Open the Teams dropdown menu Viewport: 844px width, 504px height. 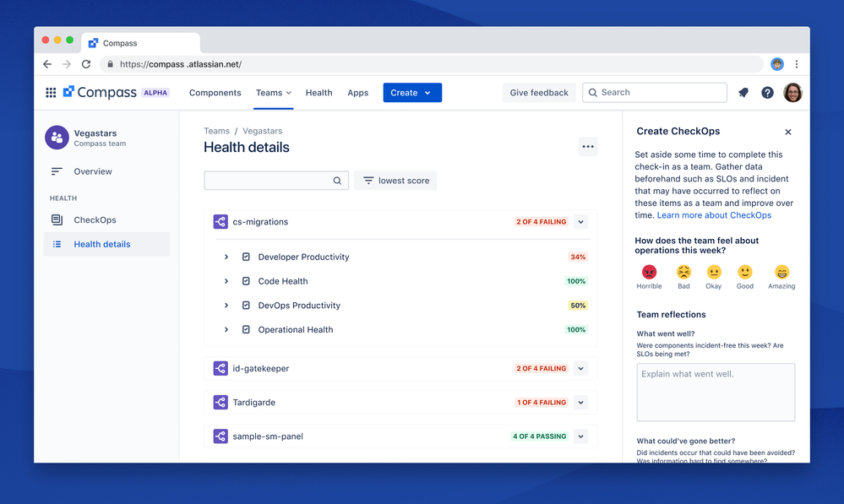274,93
